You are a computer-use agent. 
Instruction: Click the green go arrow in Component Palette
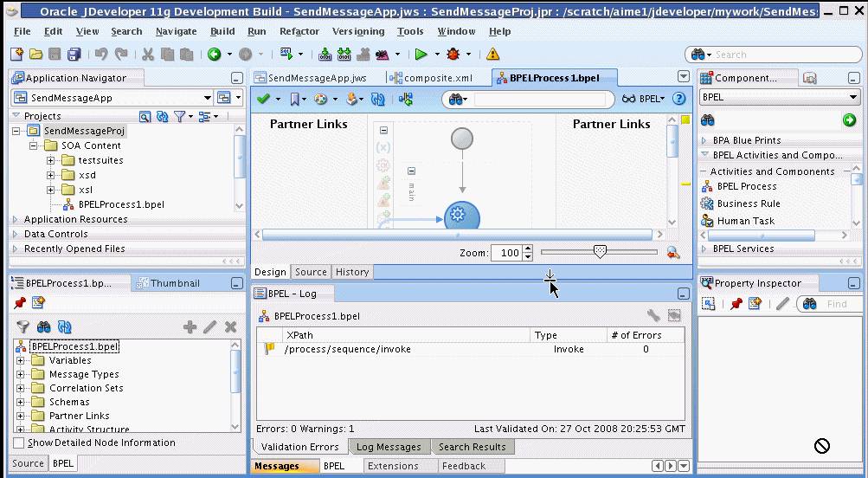click(849, 119)
